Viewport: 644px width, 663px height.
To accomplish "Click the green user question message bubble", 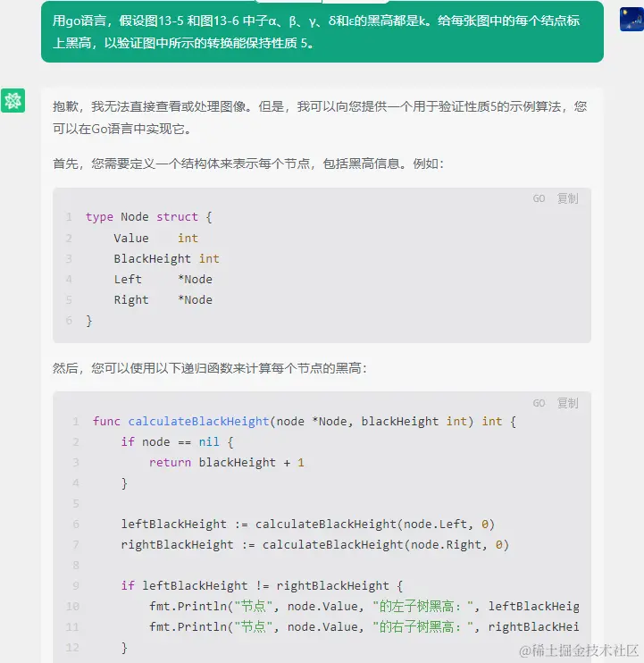I will click(322, 31).
